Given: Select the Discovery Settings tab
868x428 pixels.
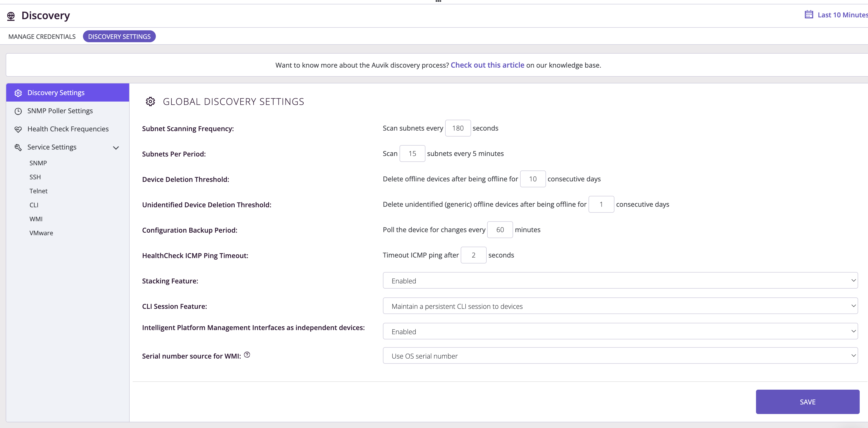Looking at the screenshot, I should 119,36.
